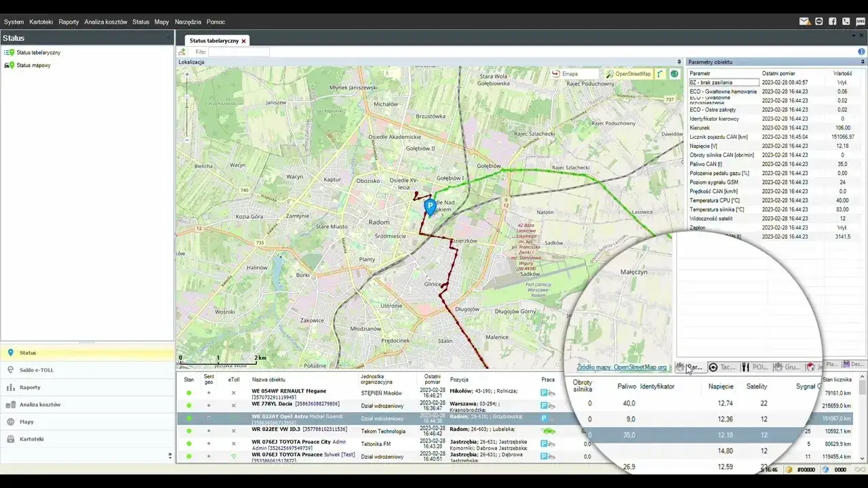
Task: Click the Filtr input field
Action: pos(239,52)
